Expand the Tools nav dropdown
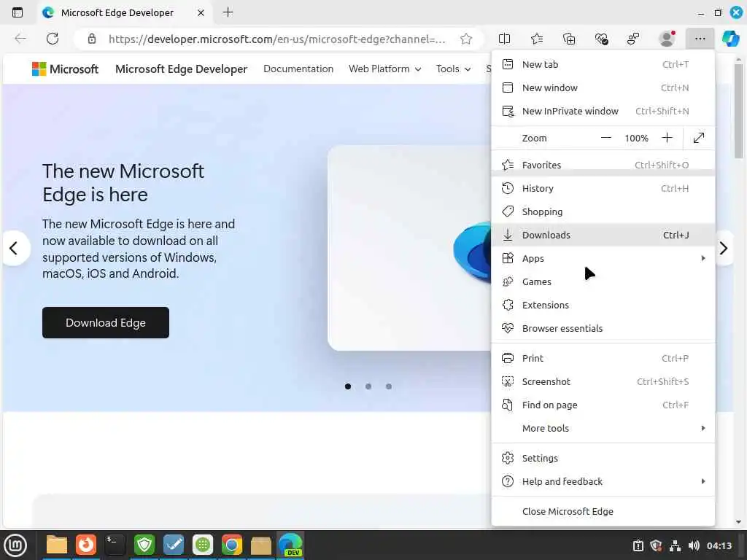747x560 pixels. tap(453, 69)
